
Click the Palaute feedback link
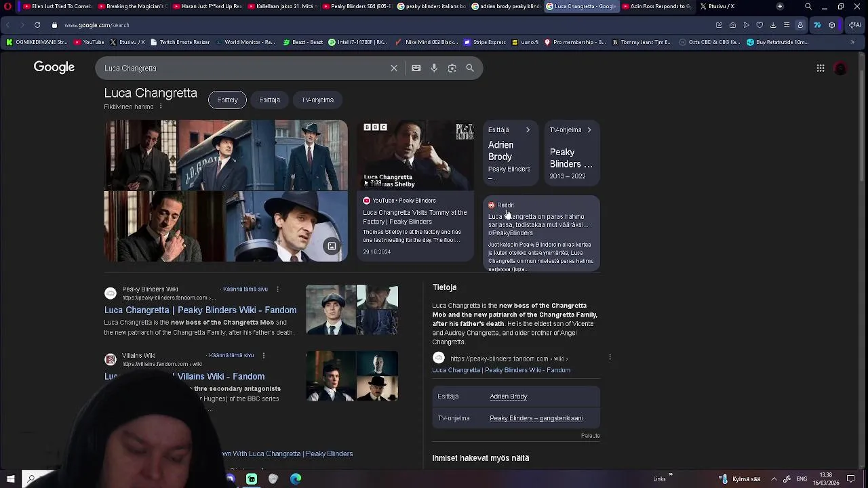pyautogui.click(x=591, y=436)
